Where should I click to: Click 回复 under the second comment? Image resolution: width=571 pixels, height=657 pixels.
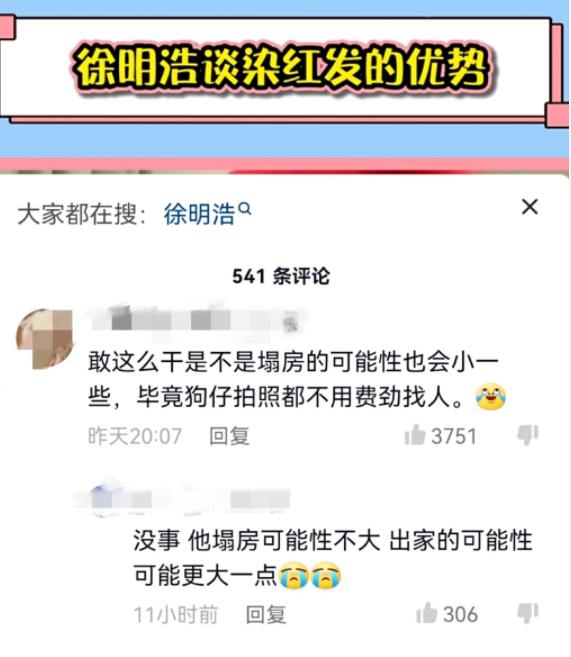pos(266,614)
